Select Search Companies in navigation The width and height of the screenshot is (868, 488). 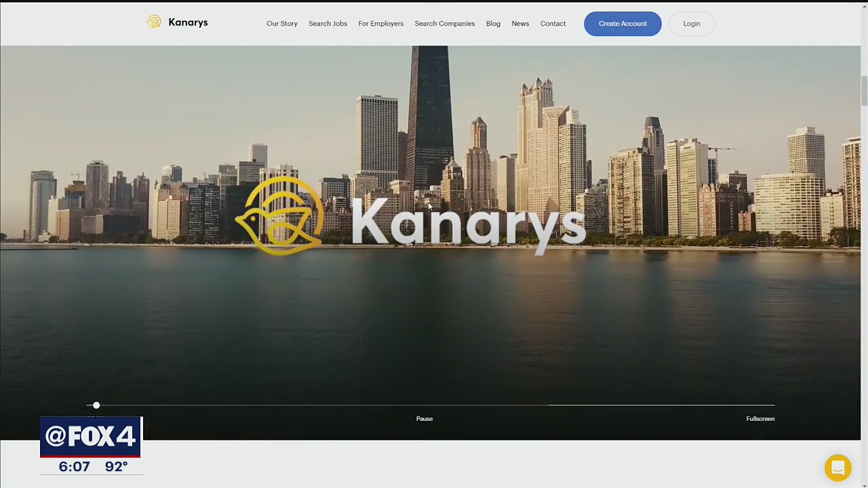pyautogui.click(x=445, y=24)
